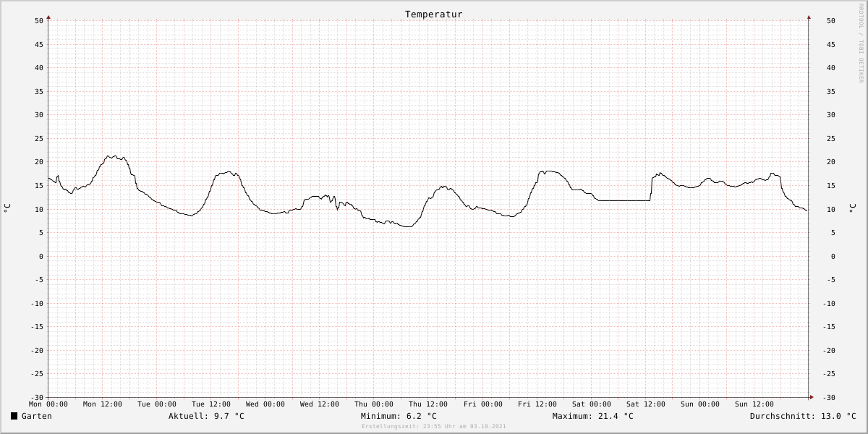Click the flat curve segment Saturday morning
The height and width of the screenshot is (434, 868).
click(x=624, y=200)
